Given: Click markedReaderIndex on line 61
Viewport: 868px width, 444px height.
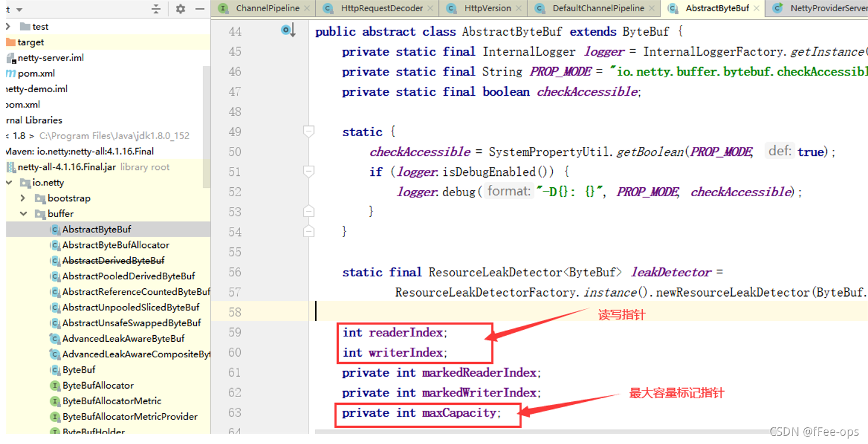Looking at the screenshot, I should [479, 373].
